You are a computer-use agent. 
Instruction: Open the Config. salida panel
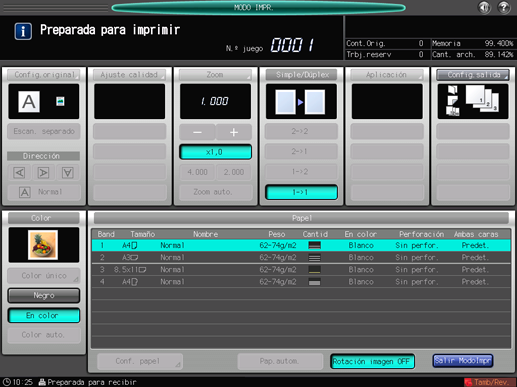click(x=473, y=75)
